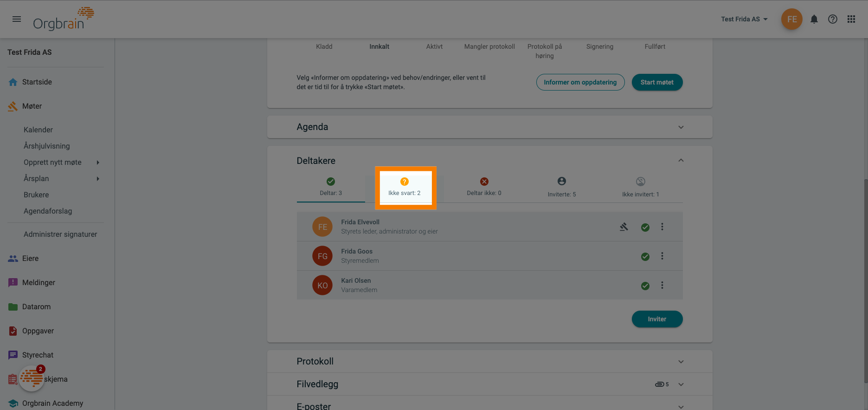This screenshot has height=410, width=868.
Task: Click the page vertical scrollbar
Action: (865, 281)
